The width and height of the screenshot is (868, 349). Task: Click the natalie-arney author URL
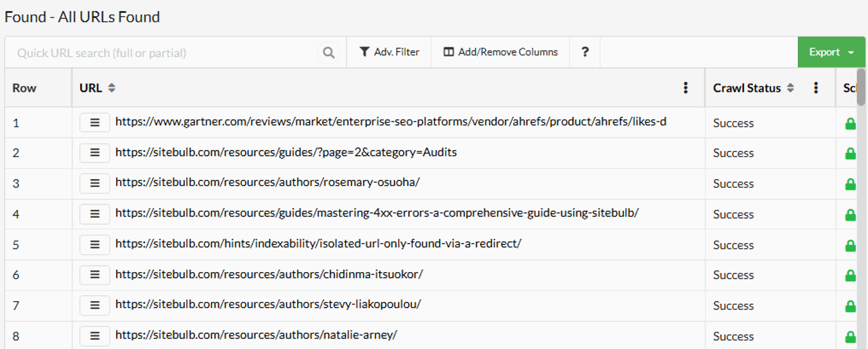(256, 335)
